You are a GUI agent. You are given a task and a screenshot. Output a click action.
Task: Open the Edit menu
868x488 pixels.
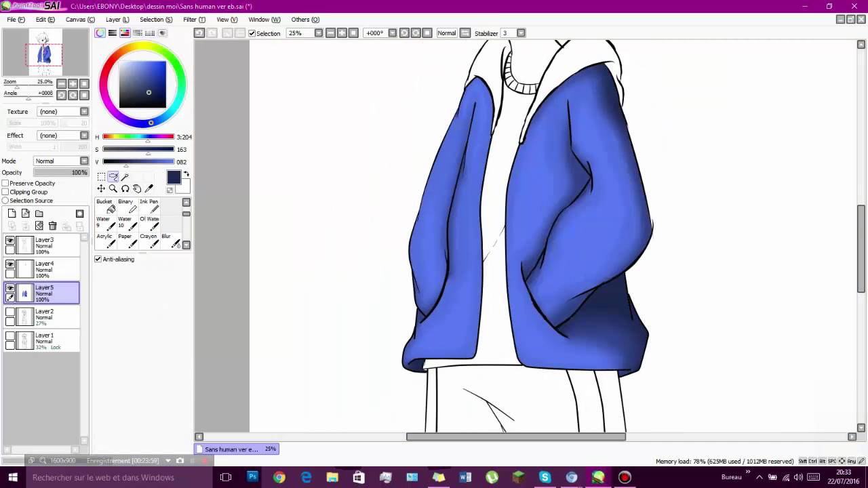coord(45,20)
